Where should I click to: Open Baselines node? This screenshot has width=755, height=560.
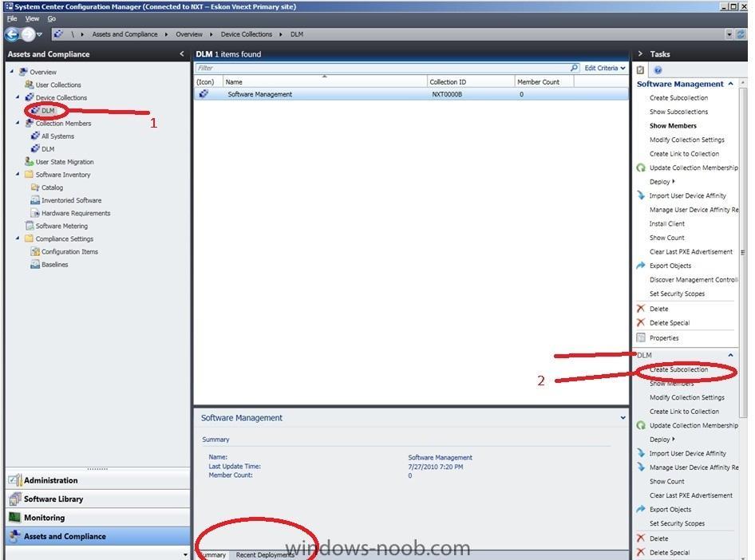coord(54,265)
